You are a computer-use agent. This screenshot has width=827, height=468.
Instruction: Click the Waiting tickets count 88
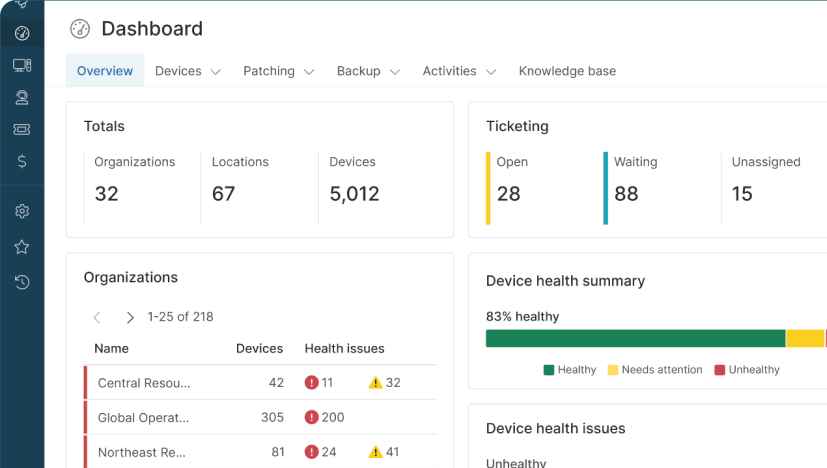click(626, 194)
